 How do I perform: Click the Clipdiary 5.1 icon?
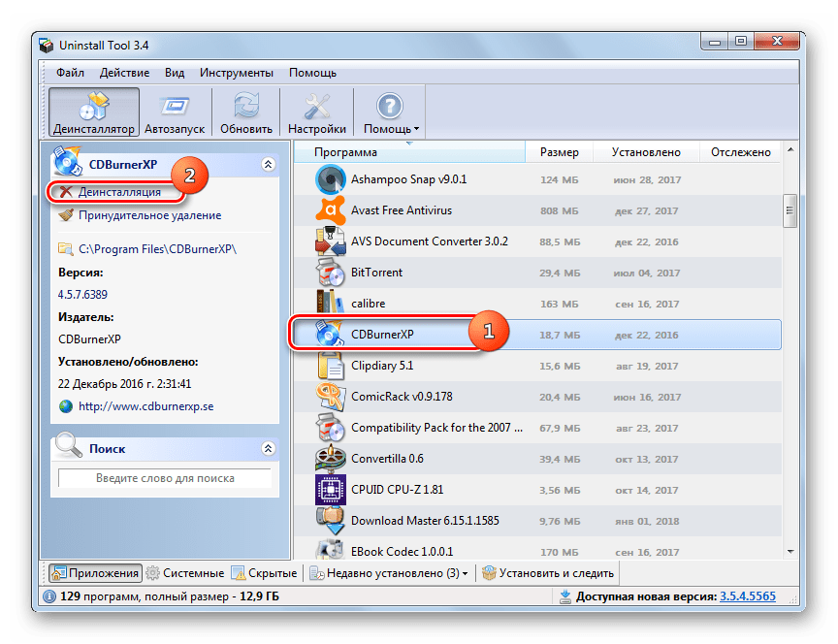(331, 366)
